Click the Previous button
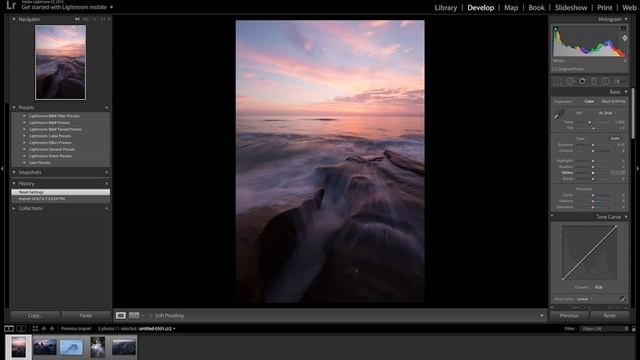Screen dimensions: 640x360 (x=569, y=316)
